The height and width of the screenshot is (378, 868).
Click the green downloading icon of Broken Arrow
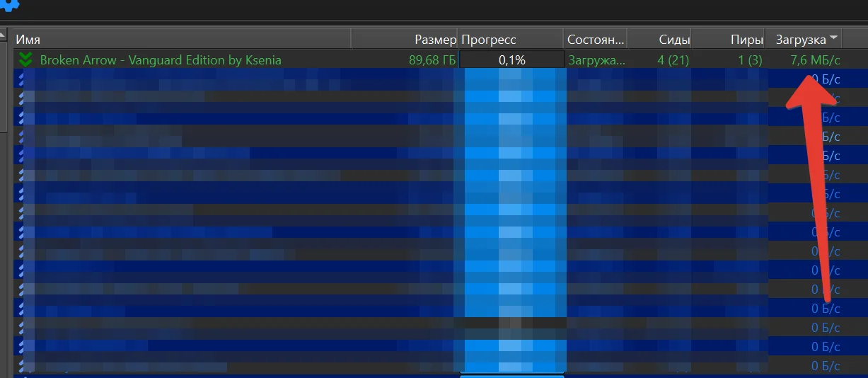click(x=26, y=60)
